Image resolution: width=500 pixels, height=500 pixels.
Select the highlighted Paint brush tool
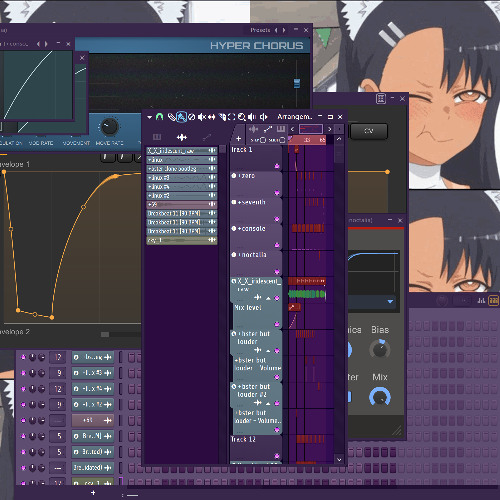click(181, 117)
